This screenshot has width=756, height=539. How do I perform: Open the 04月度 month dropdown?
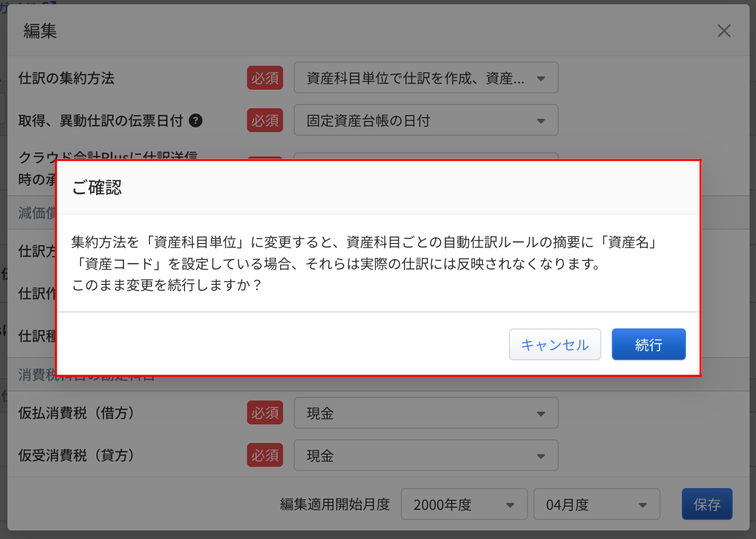point(596,504)
